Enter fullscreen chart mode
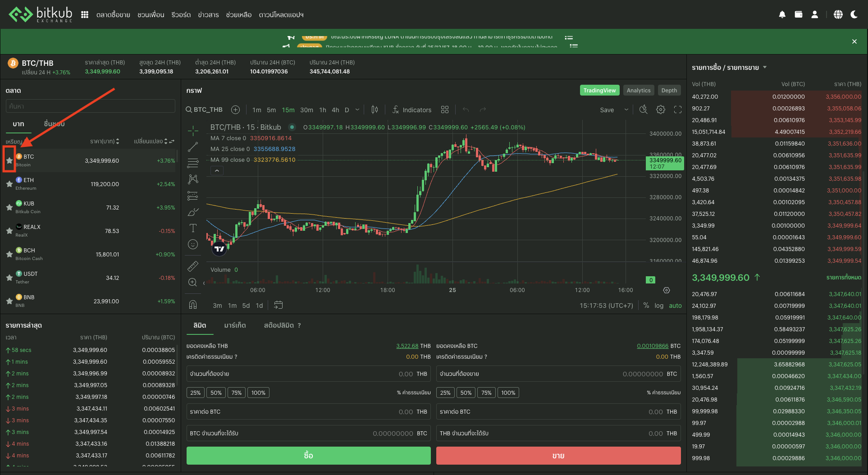This screenshot has height=475, width=868. point(678,110)
